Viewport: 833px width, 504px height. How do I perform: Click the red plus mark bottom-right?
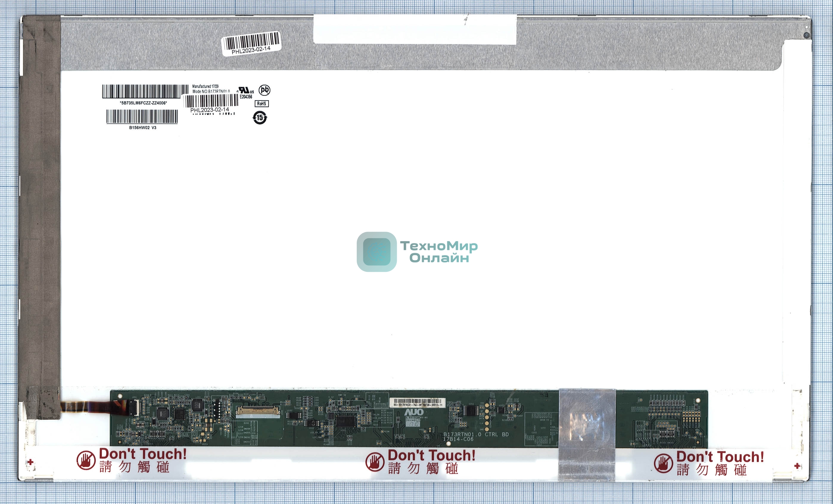(797, 466)
